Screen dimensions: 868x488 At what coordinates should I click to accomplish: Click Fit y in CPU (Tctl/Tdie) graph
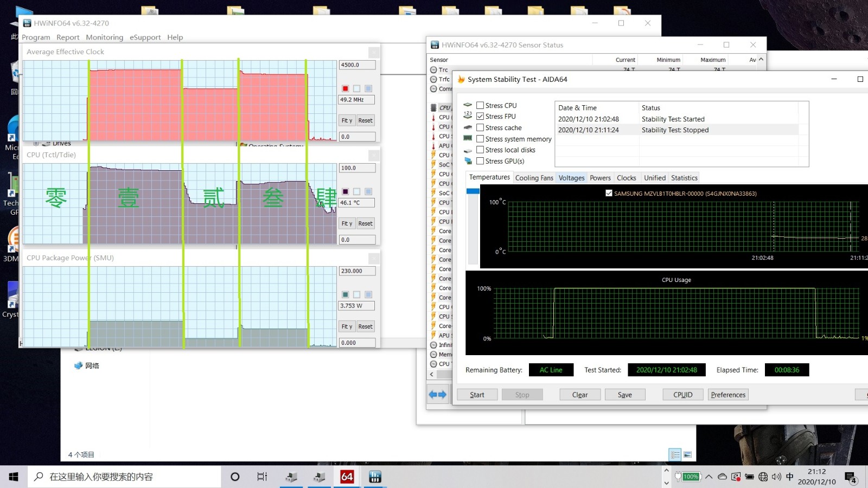point(347,223)
